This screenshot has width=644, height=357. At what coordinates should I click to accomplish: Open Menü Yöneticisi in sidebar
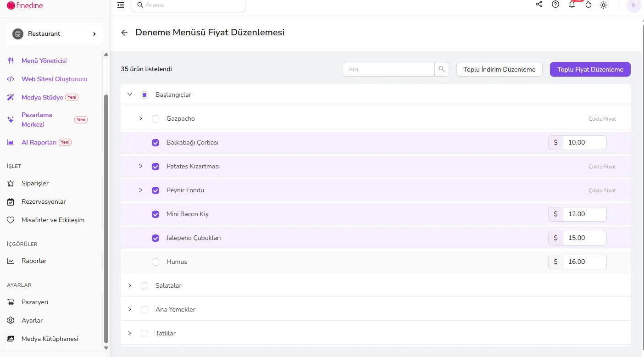click(44, 61)
